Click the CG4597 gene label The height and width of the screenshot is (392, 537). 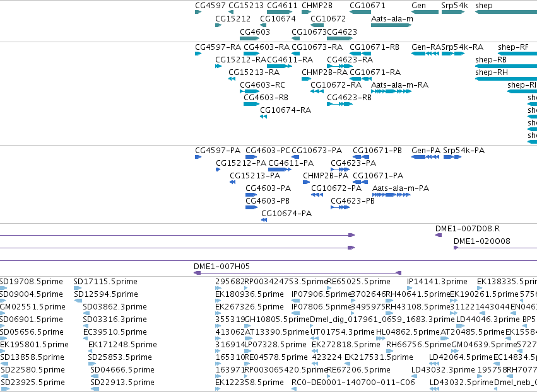tap(210, 6)
